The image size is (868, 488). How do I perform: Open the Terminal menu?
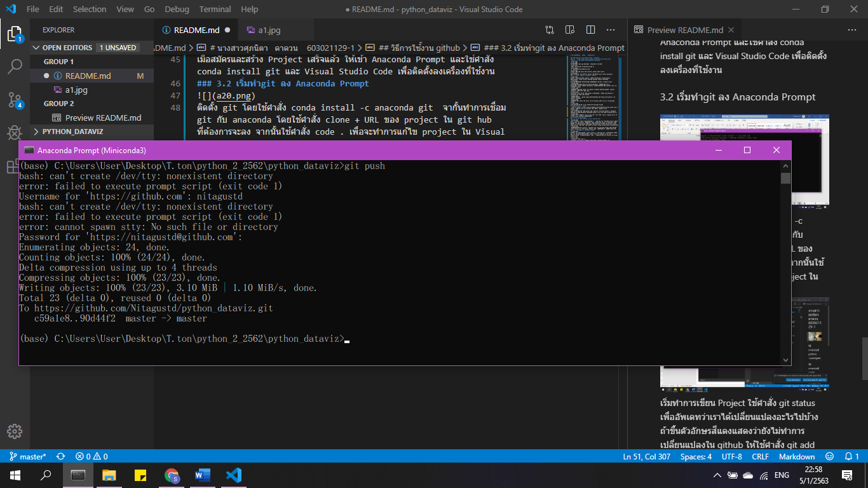[x=215, y=9]
